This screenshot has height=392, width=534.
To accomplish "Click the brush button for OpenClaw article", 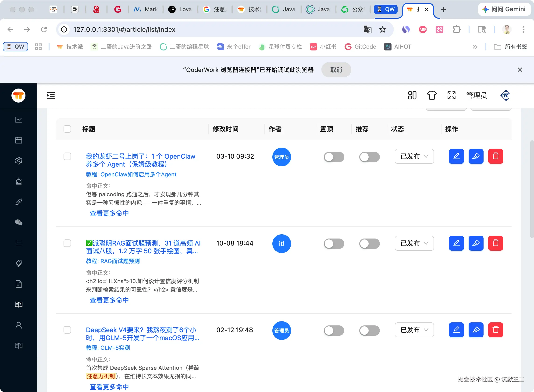I will 476,156.
